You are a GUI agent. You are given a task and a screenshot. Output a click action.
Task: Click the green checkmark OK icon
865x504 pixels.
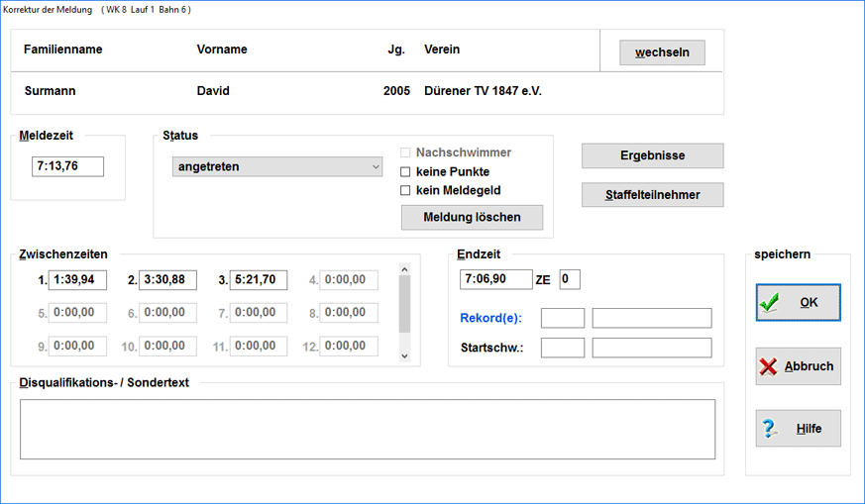(770, 303)
